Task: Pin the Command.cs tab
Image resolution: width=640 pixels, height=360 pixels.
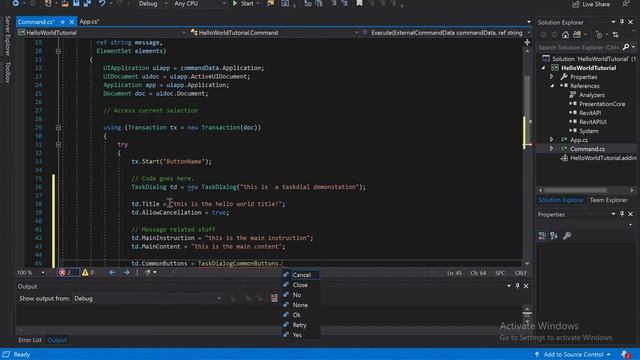Action: (x=62, y=22)
